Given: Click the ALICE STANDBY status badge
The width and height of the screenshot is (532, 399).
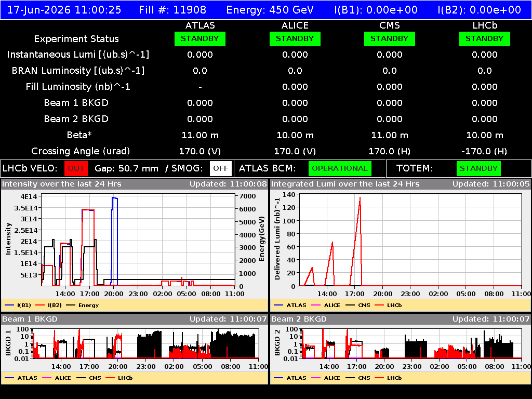Looking at the screenshot, I should pyautogui.click(x=295, y=38).
